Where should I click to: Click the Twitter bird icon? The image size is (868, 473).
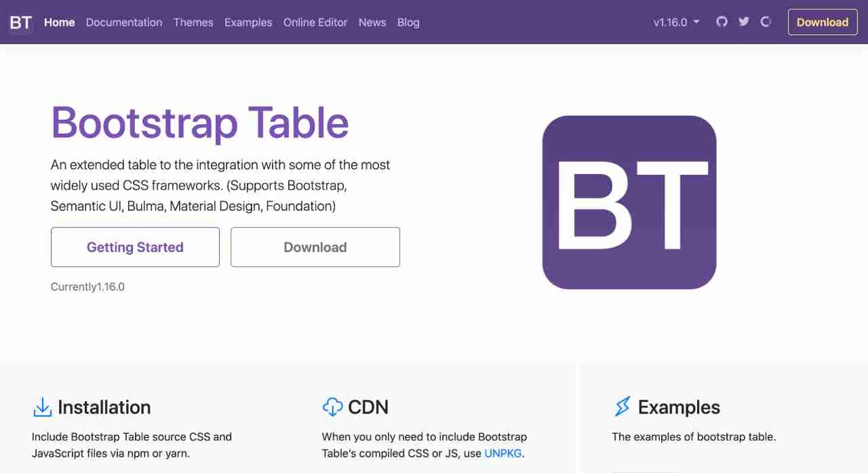point(743,22)
